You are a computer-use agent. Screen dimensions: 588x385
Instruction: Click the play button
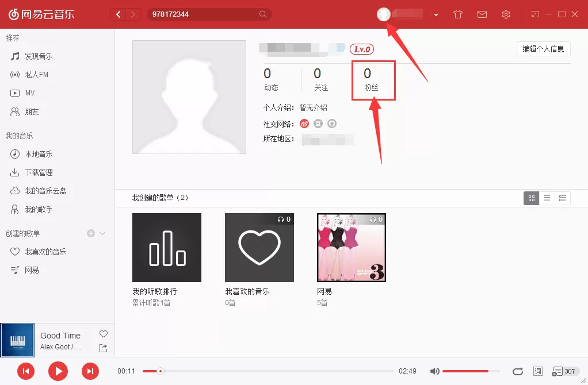coord(58,371)
